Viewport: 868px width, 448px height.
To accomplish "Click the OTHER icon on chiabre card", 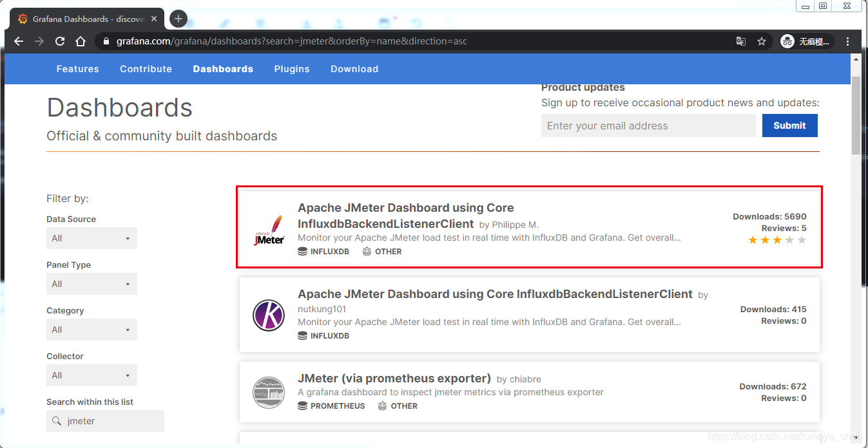I will coord(382,406).
